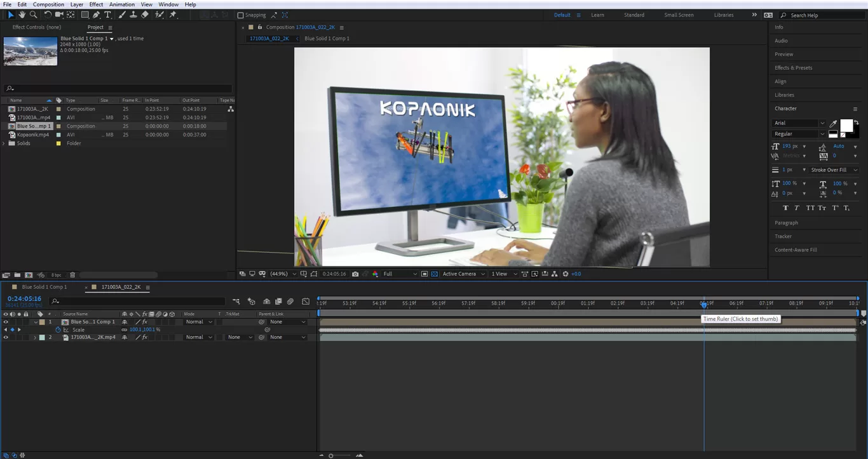
Task: Open the Graph Editor
Action: click(306, 301)
